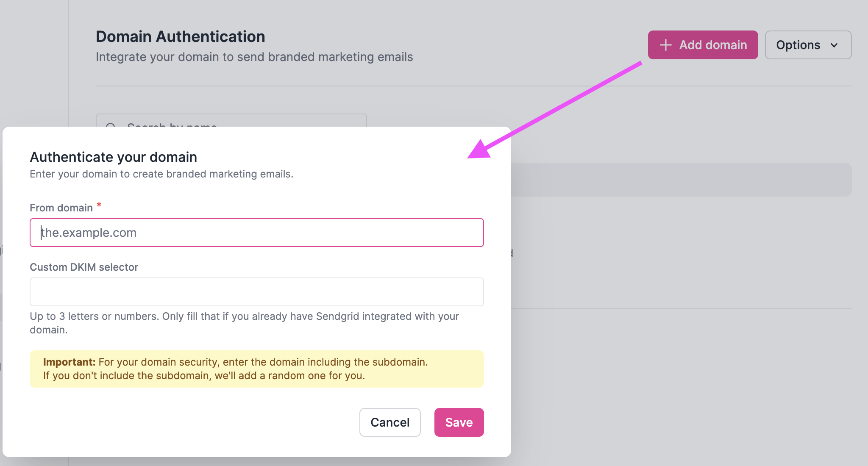This screenshot has height=466, width=868.
Task: Click the Domain Authentication title
Action: [x=181, y=36]
